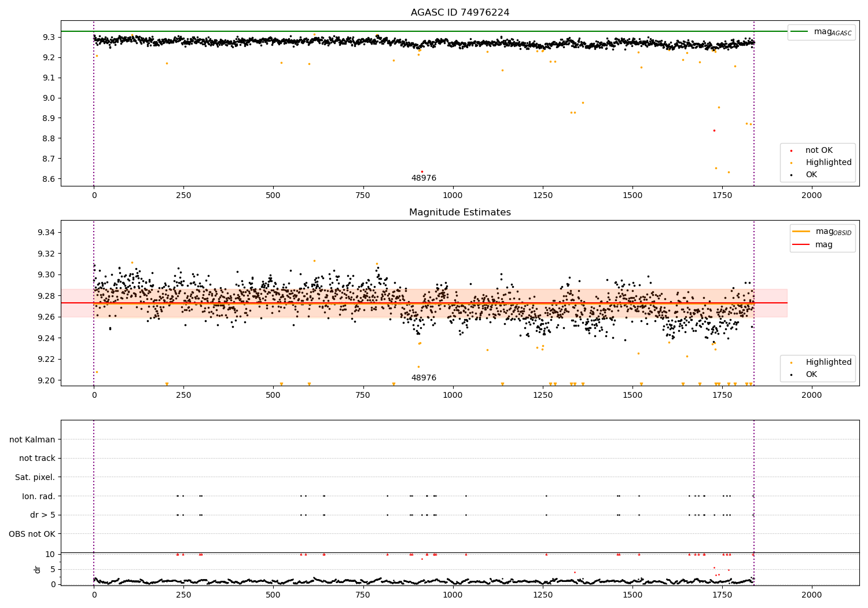Screen dimensions: 868x608
Task: Click x-tick 1750 under the bottom plot
Action: click(x=722, y=595)
